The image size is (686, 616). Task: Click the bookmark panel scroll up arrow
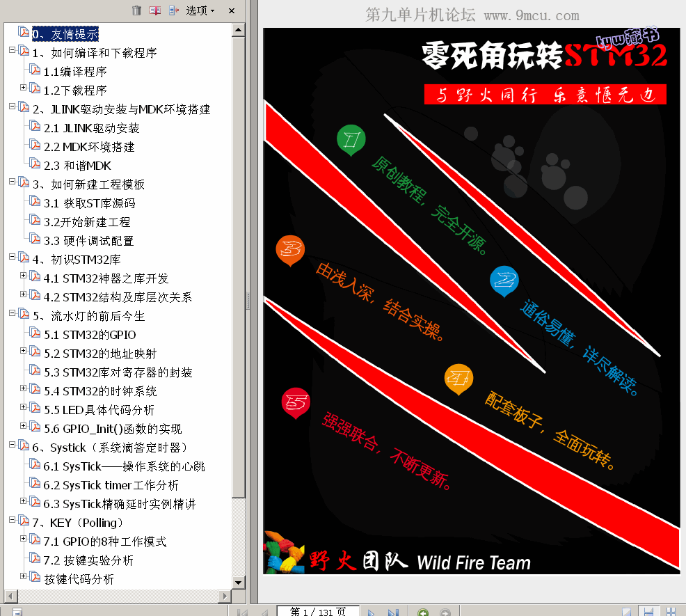[x=238, y=30]
